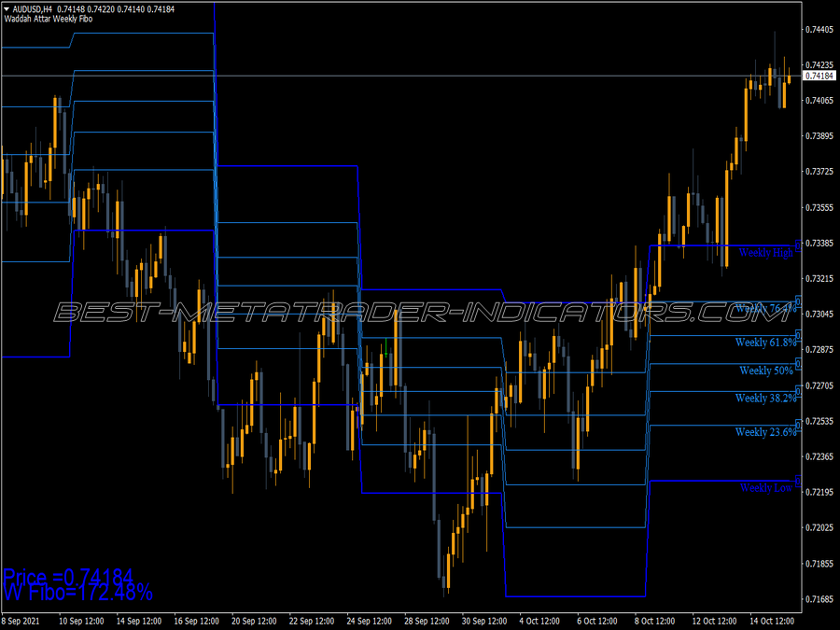Select the 14 Oct 12:00 time axis label
The width and height of the screenshot is (840, 630).
(772, 621)
